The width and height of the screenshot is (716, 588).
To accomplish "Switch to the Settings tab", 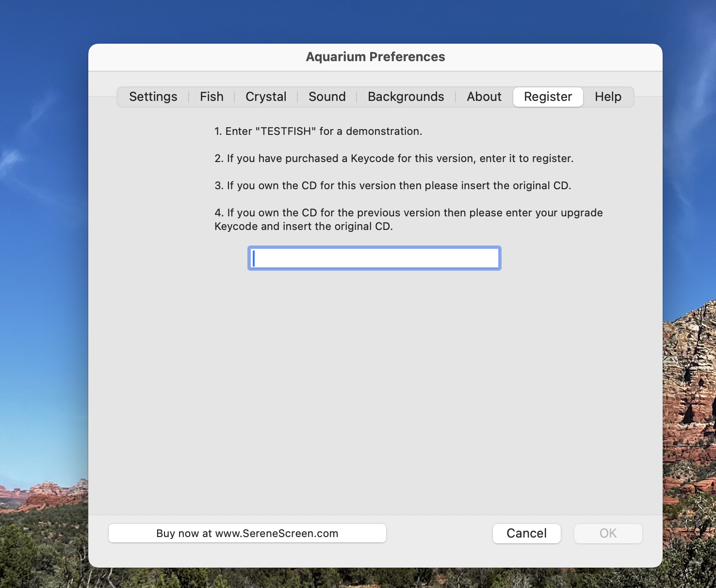I will coord(153,97).
